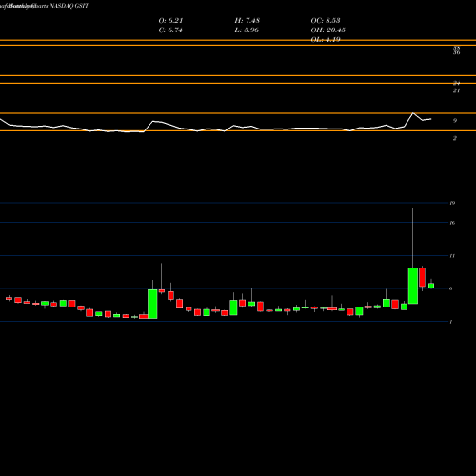Click the 'OC: 8.53' reading
Screen dimensions: 476x476
326,21
